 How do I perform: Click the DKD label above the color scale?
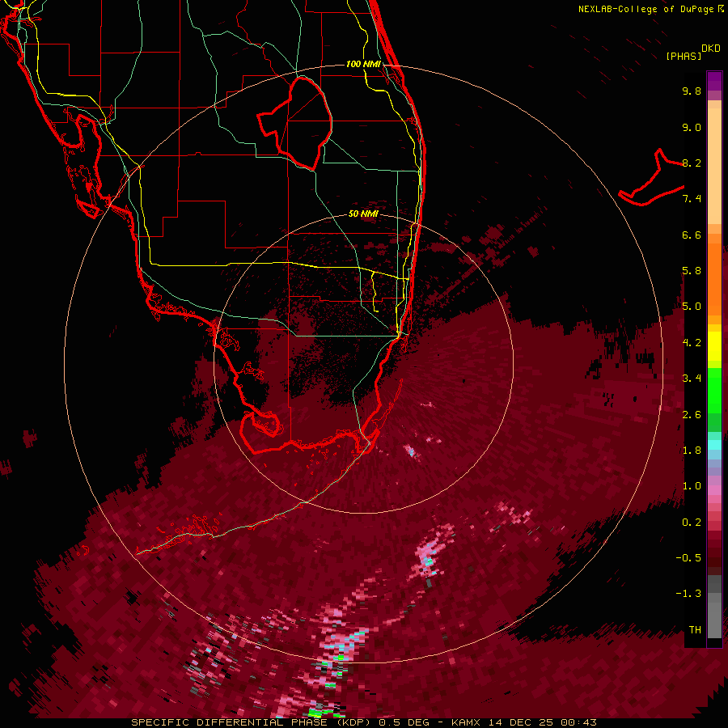click(711, 49)
